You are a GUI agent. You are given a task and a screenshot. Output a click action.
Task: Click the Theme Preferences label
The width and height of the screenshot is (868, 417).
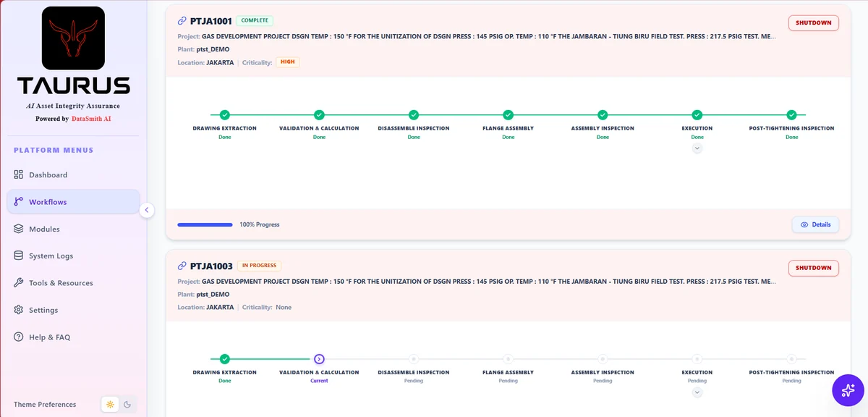[x=45, y=405]
